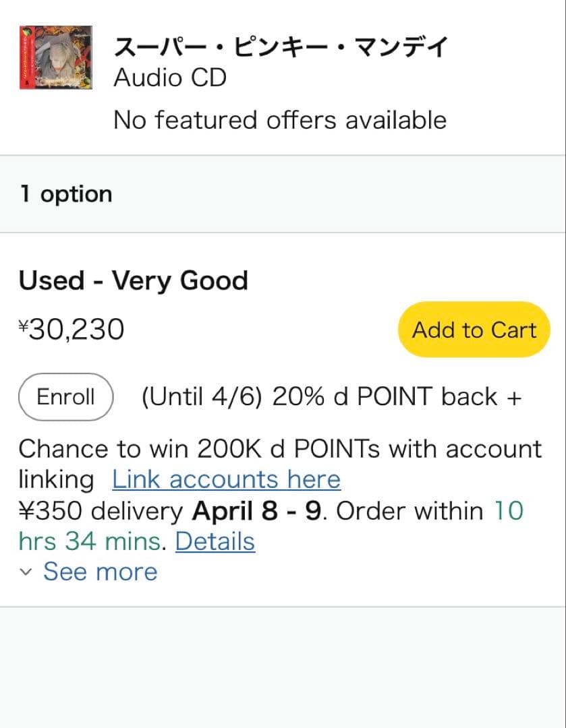
Task: Click the Audio CD format label
Action: click(x=170, y=78)
